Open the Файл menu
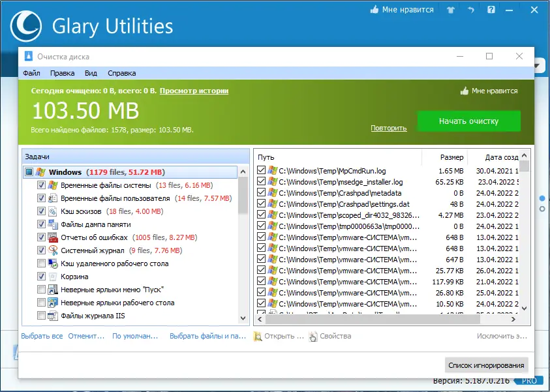The image size is (550, 392). [31, 73]
